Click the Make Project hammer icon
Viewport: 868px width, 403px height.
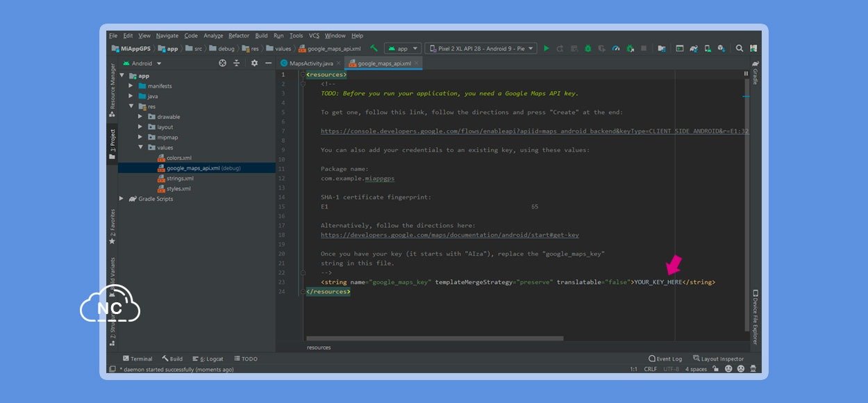(374, 49)
